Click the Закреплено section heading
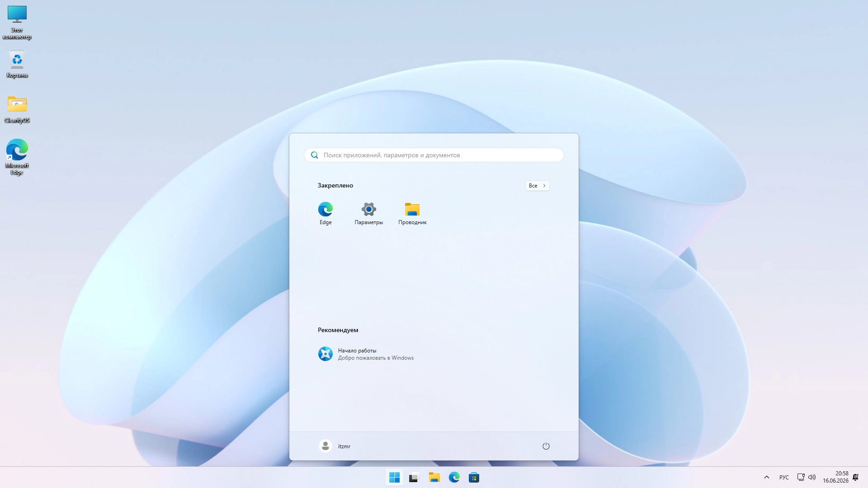 (335, 185)
